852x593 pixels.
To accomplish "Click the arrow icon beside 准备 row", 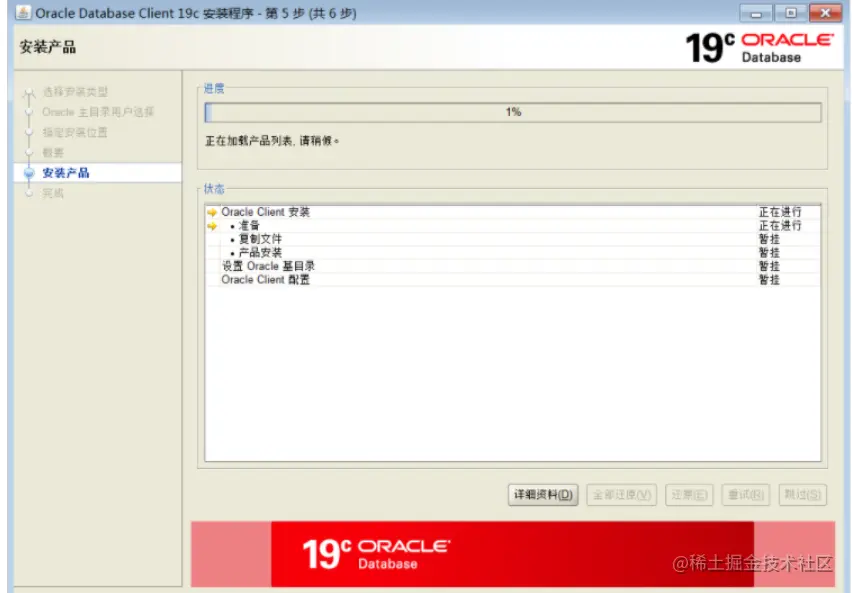I will pyautogui.click(x=212, y=226).
